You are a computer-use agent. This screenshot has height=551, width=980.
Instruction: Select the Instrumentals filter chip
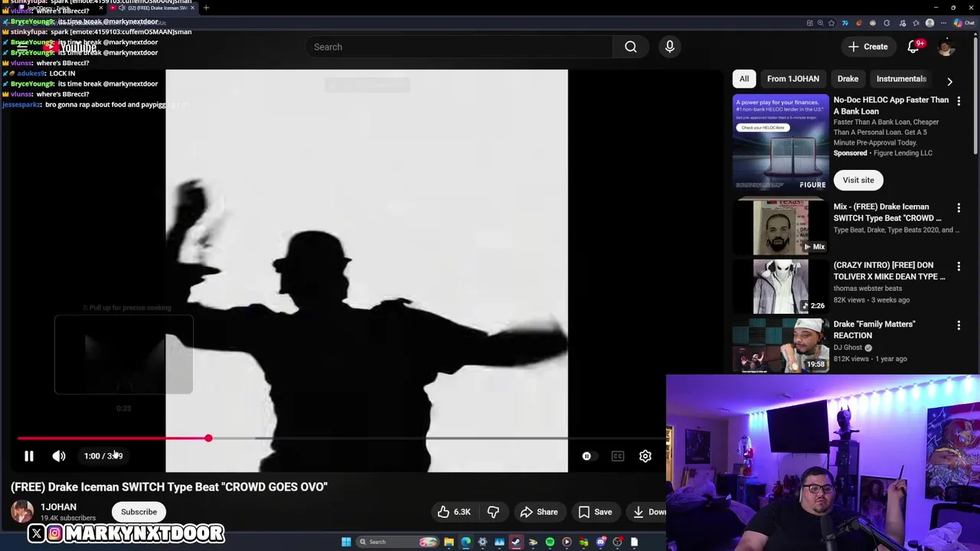tap(901, 79)
